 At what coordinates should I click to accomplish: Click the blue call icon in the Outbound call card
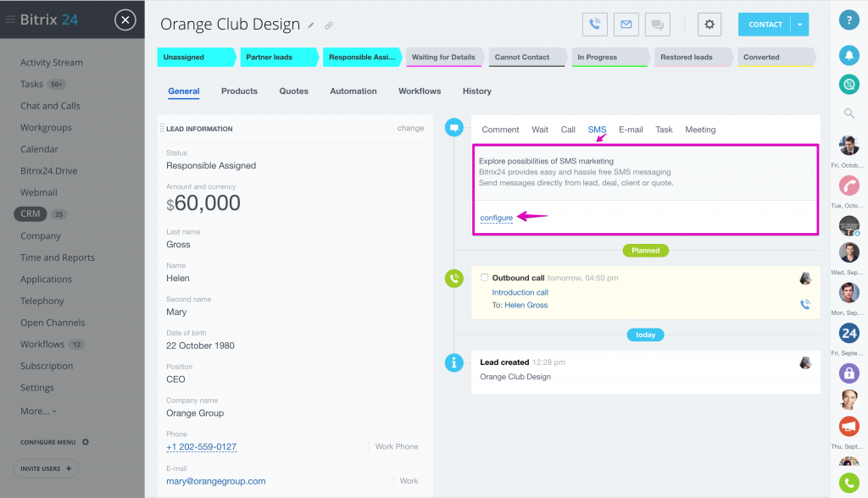click(x=805, y=304)
